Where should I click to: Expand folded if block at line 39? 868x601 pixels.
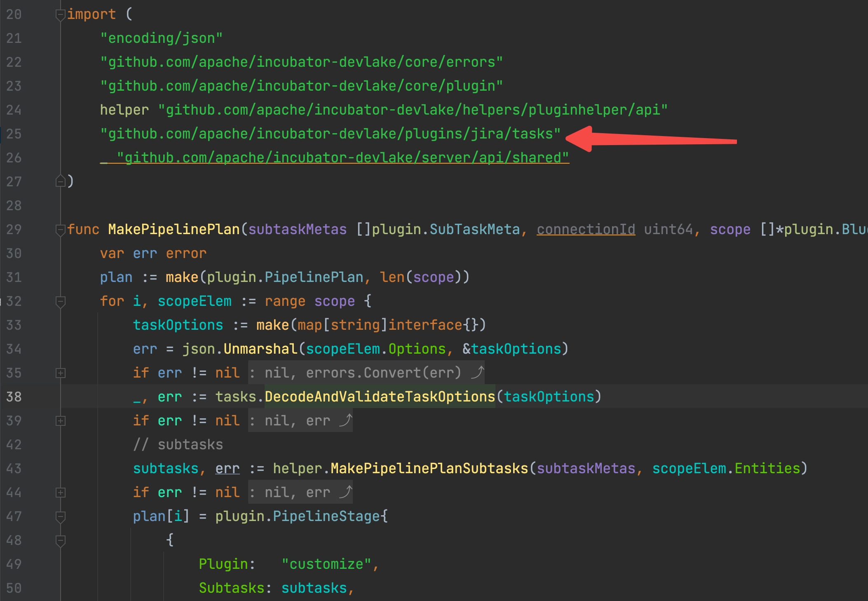pos(60,421)
